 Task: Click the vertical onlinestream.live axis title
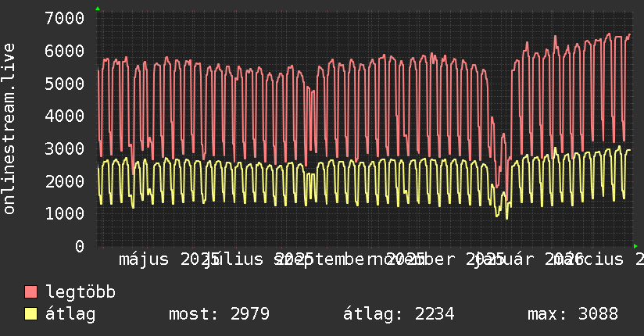(x=9, y=129)
